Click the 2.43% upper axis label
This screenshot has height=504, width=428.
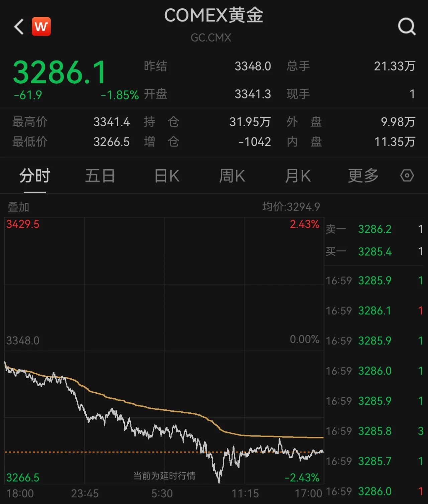[x=305, y=224]
